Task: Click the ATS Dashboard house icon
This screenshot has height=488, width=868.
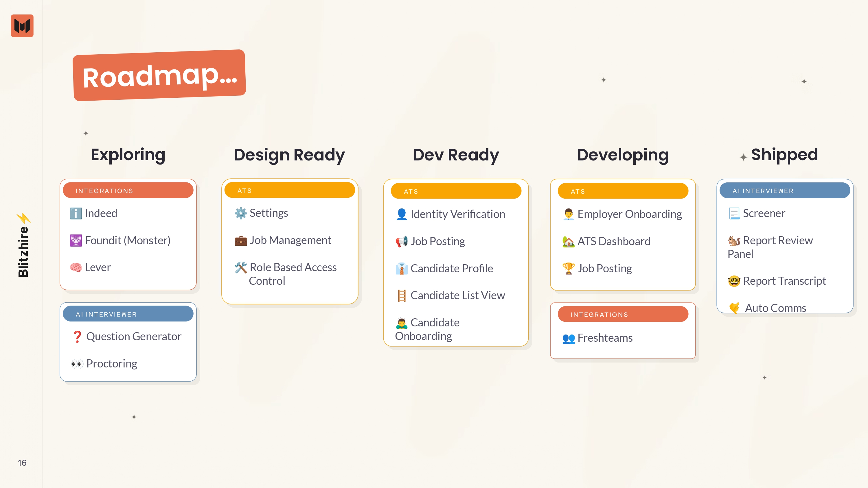Action: [x=569, y=241]
